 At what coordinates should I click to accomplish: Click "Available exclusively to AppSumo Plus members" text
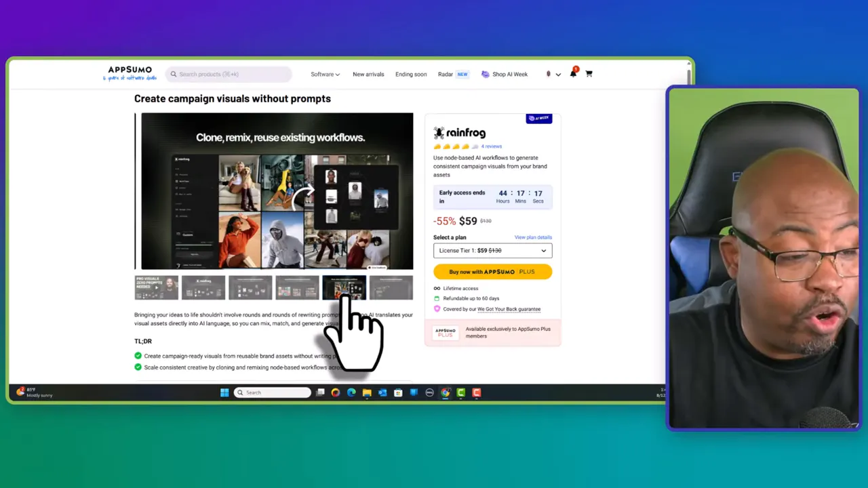[508, 333]
